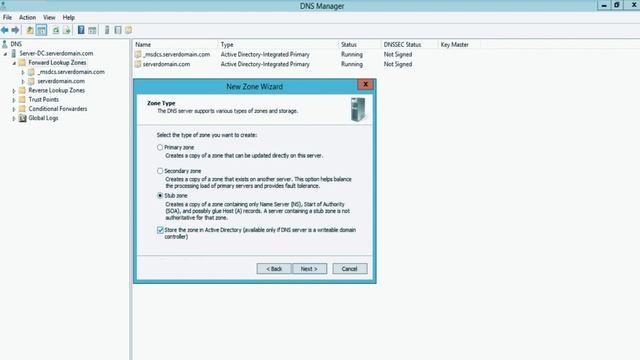Select the Primary zone radio button
Screen dimensions: 640x360
(x=160, y=147)
